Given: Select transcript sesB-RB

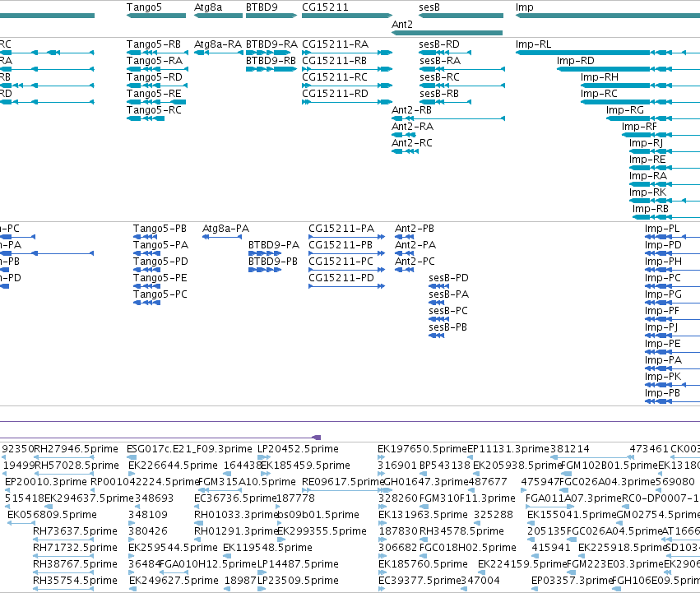Looking at the screenshot, I should coord(445,102).
